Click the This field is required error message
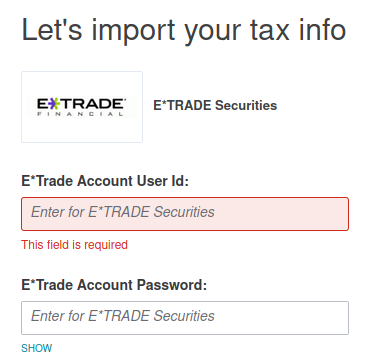Viewport: 383px width, 363px height. [74, 245]
